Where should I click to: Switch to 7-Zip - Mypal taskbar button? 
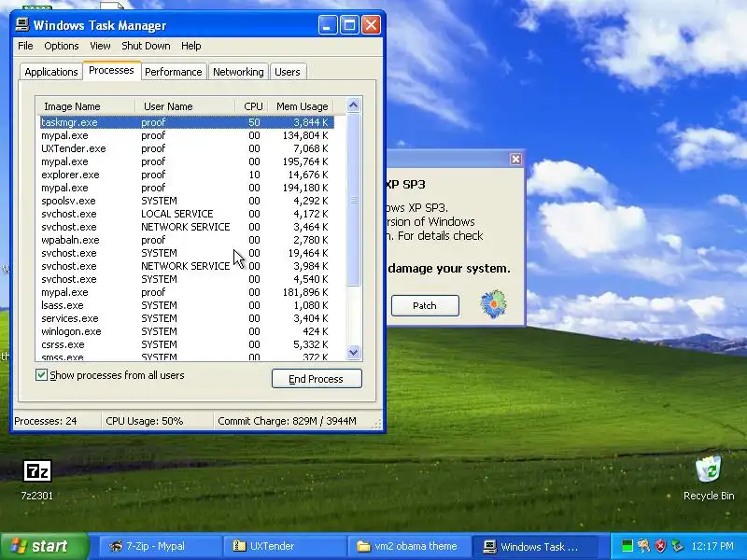[161, 546]
